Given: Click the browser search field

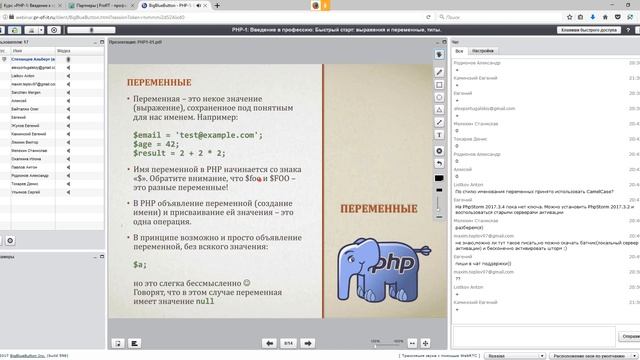Looking at the screenshot, I should point(499,17).
